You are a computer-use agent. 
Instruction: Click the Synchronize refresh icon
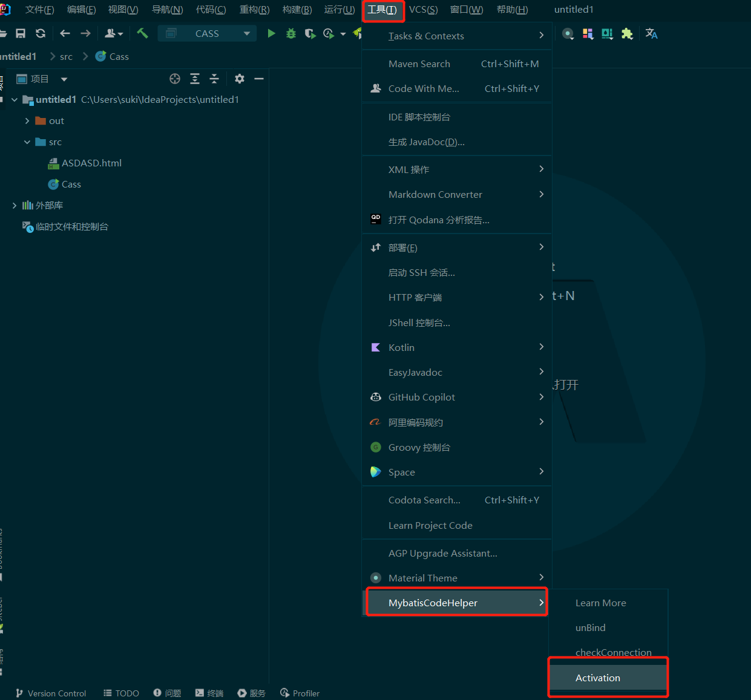coord(41,33)
